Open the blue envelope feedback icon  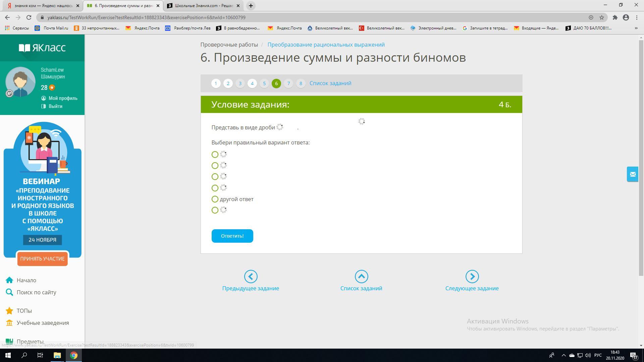point(633,174)
